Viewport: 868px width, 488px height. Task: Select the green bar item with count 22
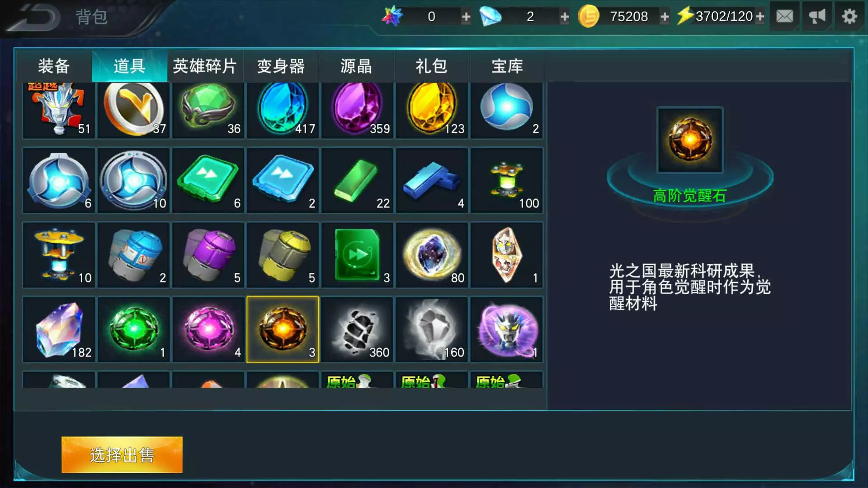(358, 180)
